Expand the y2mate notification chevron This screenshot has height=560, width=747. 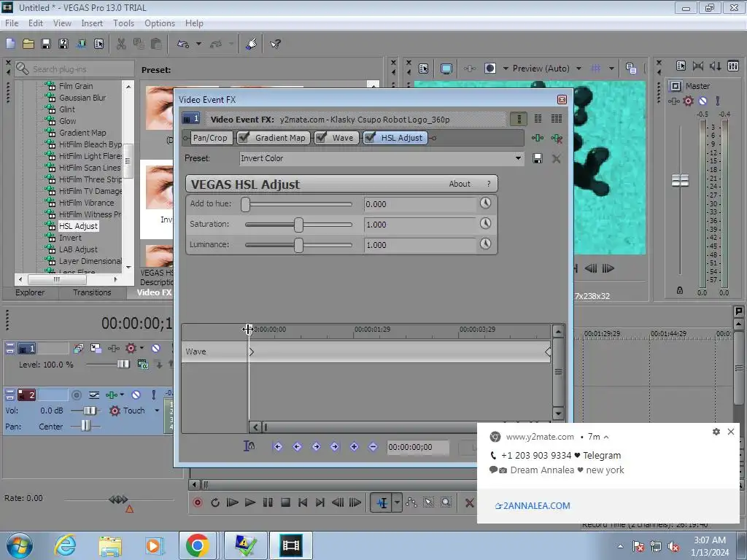[606, 437]
